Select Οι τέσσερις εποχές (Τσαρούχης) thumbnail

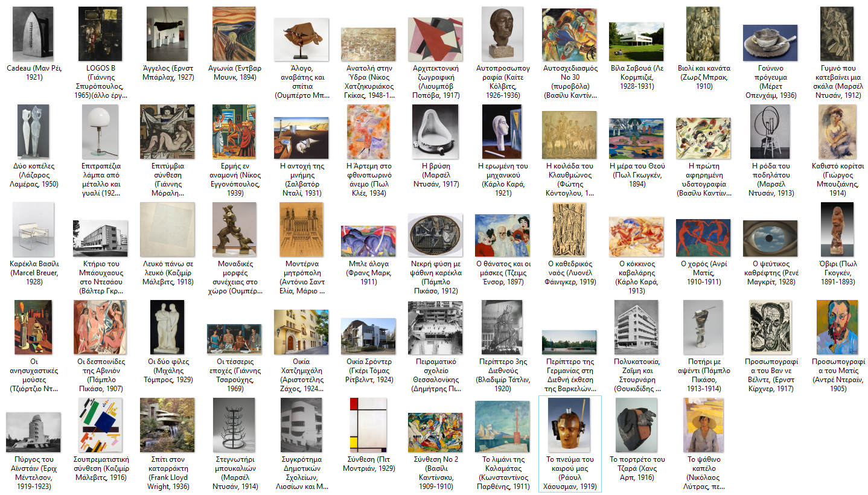234,339
